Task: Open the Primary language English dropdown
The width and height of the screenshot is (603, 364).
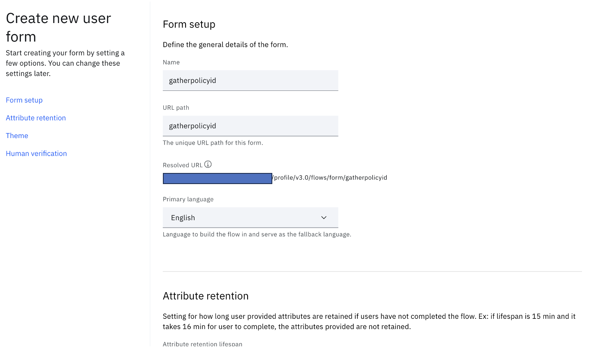Action: coord(250,218)
